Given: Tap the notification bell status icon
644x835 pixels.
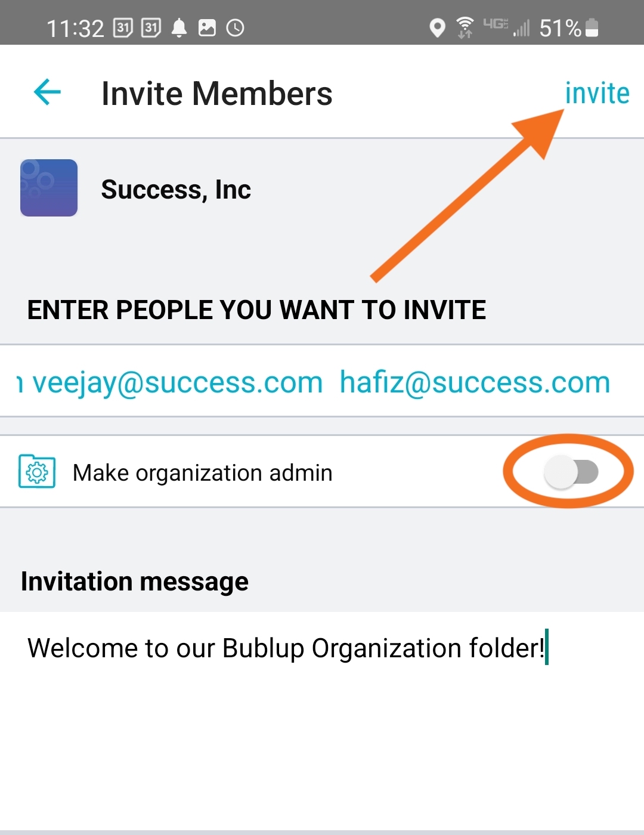Looking at the screenshot, I should [179, 27].
